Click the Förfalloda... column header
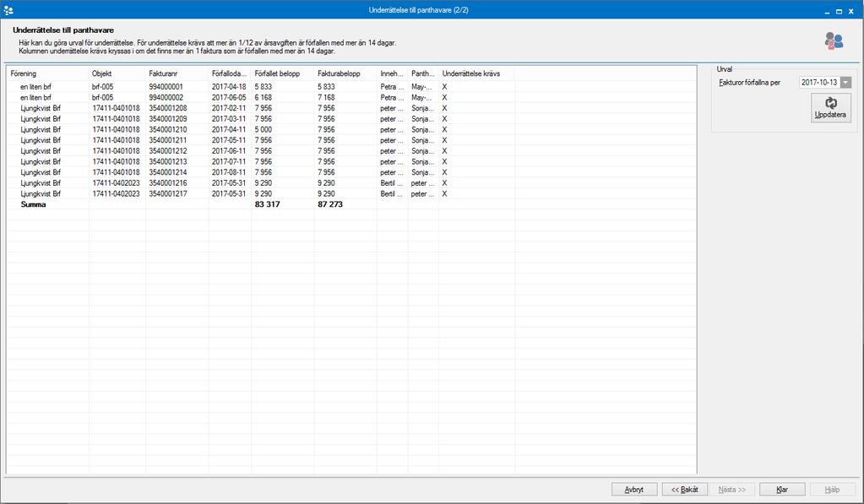The image size is (864, 504). pyautogui.click(x=230, y=73)
